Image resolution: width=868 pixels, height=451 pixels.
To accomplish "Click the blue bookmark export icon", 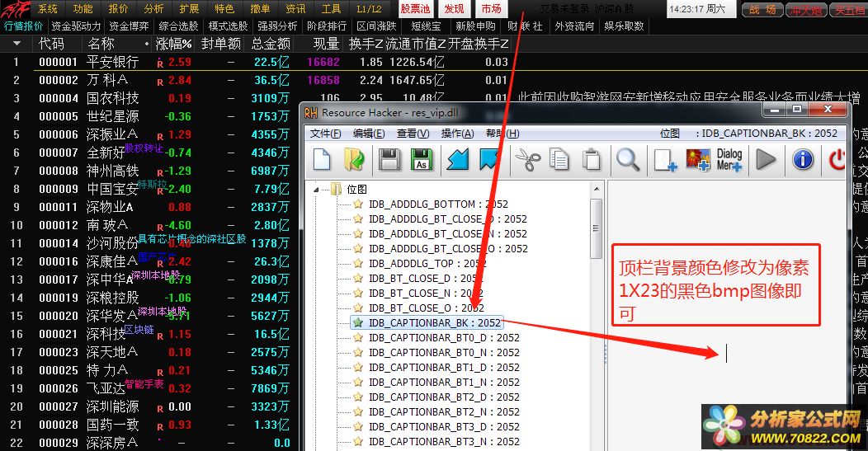I will click(488, 160).
